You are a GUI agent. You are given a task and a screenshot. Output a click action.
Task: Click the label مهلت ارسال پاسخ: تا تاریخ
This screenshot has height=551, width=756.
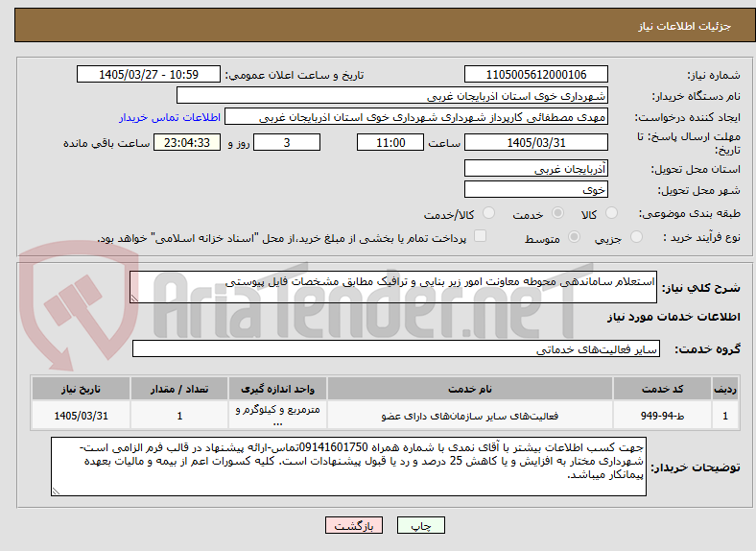point(689,143)
